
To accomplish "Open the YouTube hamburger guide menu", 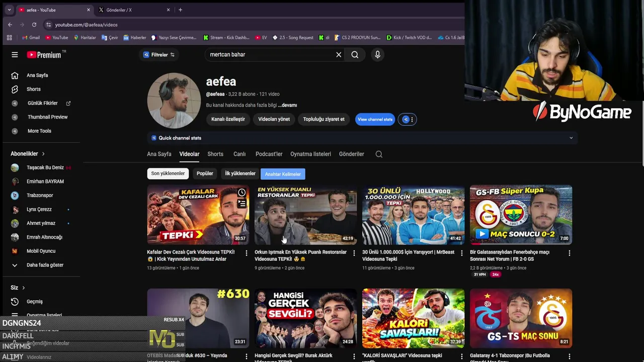I will (x=15, y=55).
